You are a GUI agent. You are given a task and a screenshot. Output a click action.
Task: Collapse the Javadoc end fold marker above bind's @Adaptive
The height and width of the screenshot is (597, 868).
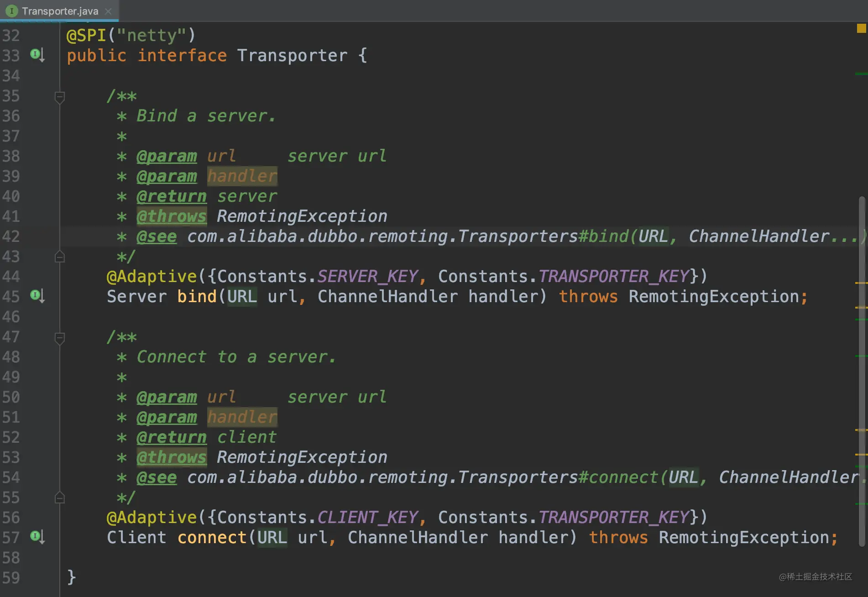pyautogui.click(x=59, y=257)
